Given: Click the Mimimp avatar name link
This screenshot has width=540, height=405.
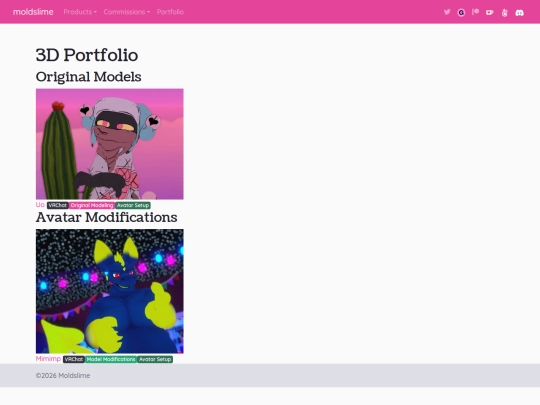Looking at the screenshot, I should tap(48, 359).
